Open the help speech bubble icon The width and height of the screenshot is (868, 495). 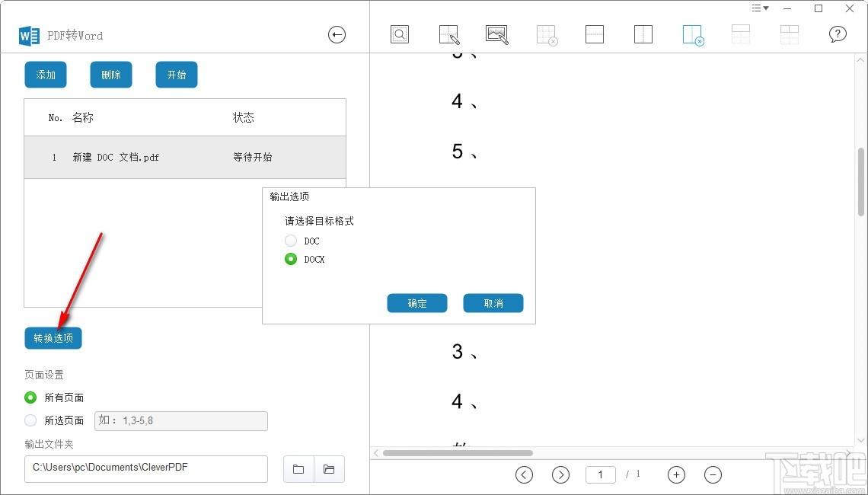pyautogui.click(x=838, y=34)
